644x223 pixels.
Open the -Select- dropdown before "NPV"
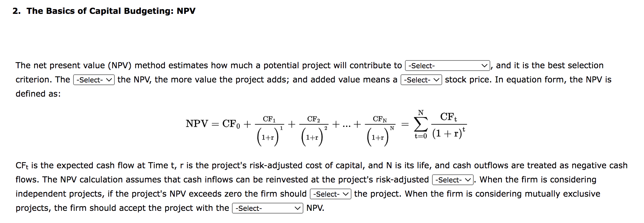tap(267, 208)
